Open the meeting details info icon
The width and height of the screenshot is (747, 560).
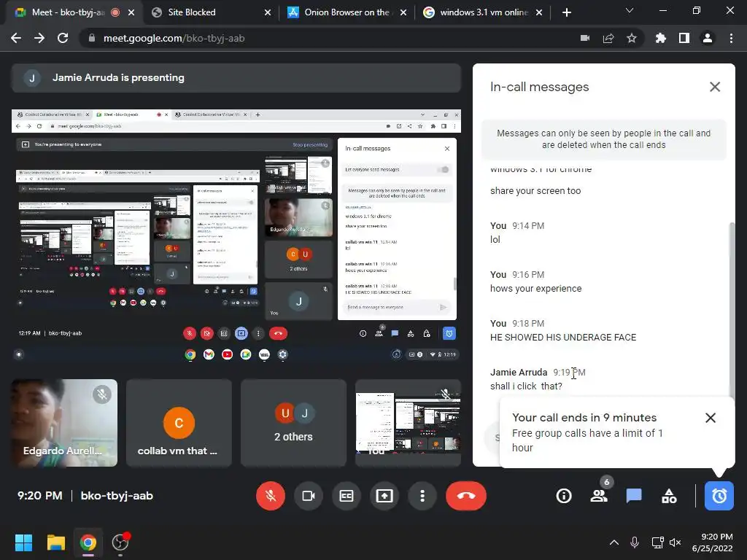[x=564, y=496]
